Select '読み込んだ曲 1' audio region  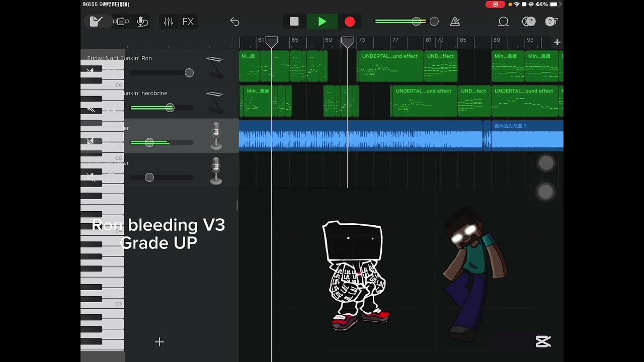point(527,136)
